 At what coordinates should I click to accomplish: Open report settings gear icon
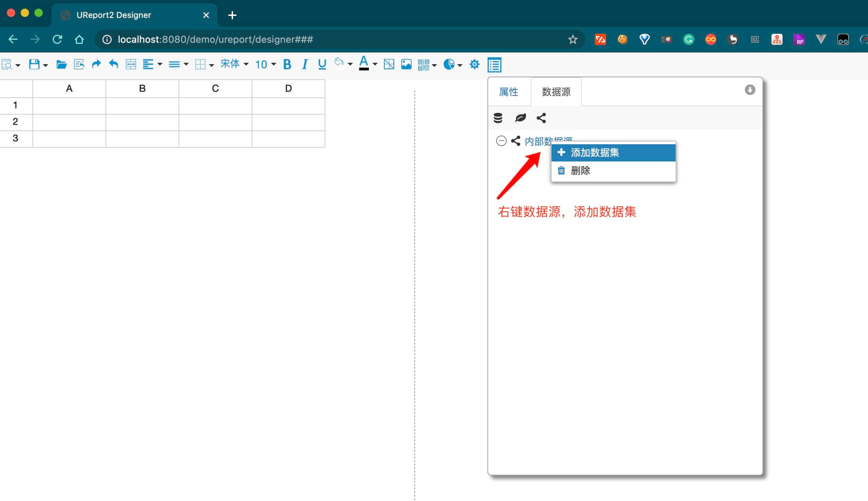point(474,65)
